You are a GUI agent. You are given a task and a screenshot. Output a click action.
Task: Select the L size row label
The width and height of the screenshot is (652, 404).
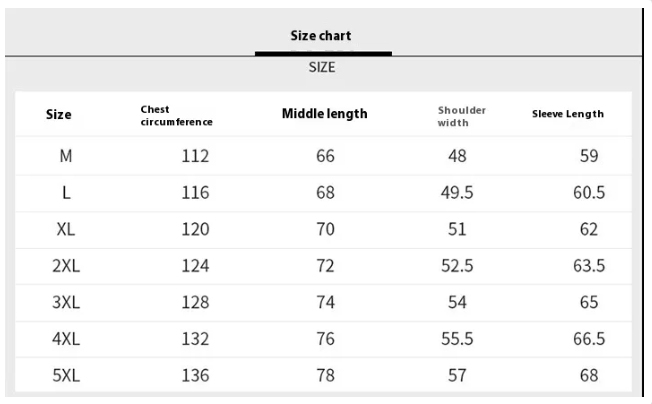(x=66, y=193)
